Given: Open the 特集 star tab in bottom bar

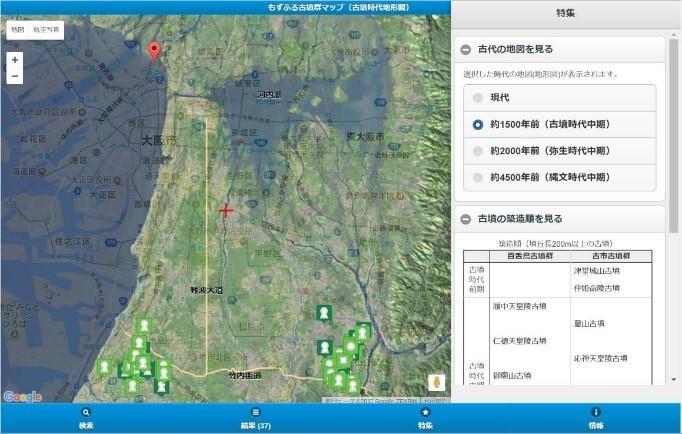Looking at the screenshot, I should 426,418.
